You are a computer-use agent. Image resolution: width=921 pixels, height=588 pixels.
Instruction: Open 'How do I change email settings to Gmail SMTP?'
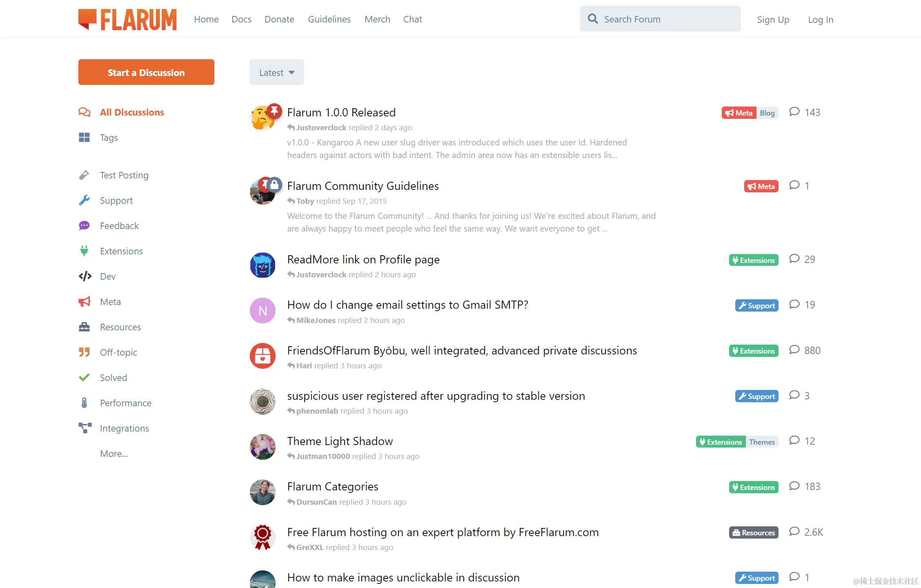click(x=408, y=305)
